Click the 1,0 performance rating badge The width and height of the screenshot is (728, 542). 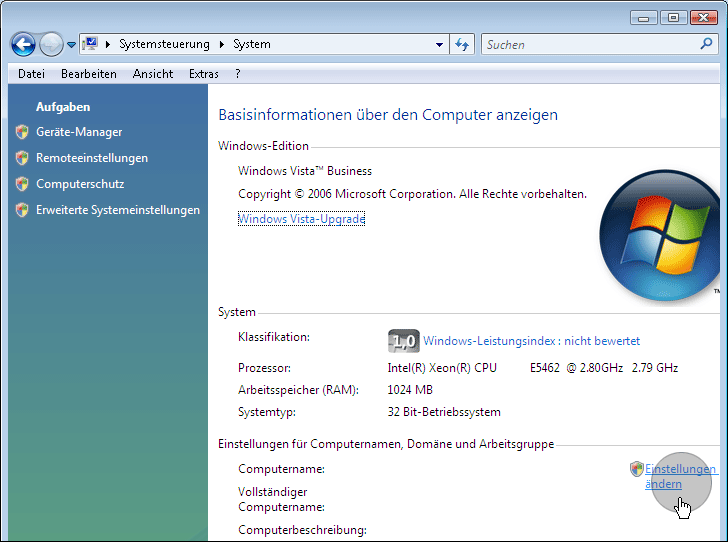point(403,341)
